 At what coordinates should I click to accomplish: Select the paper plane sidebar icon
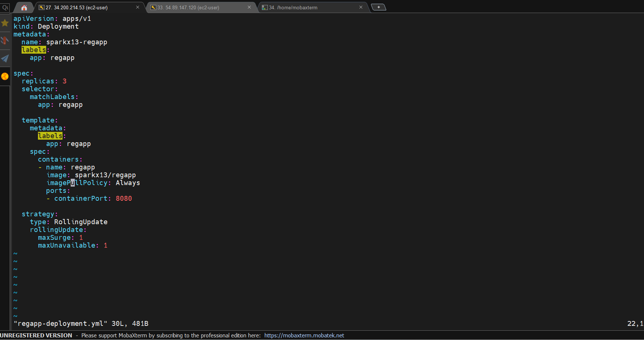(x=5, y=58)
